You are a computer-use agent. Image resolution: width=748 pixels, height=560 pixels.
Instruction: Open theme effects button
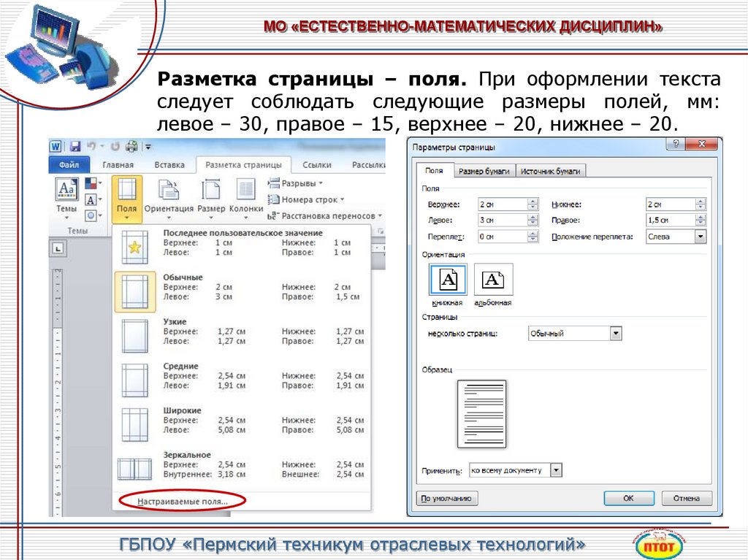pos(93,215)
